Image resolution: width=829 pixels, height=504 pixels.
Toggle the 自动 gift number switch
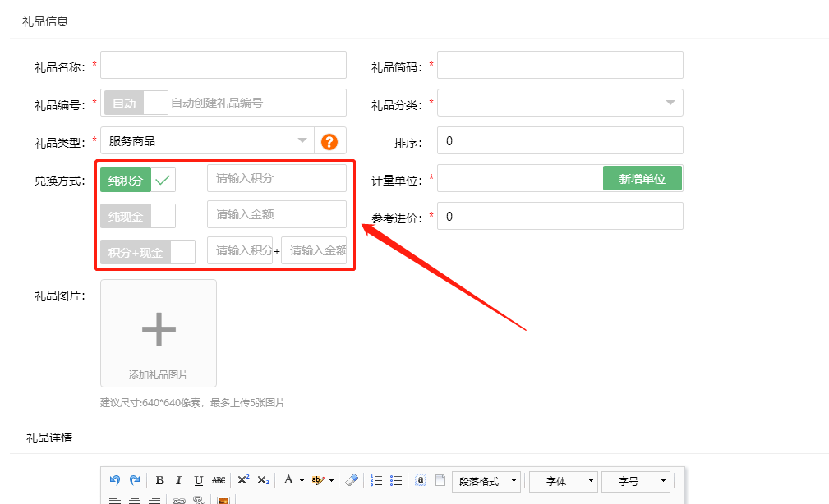point(136,103)
